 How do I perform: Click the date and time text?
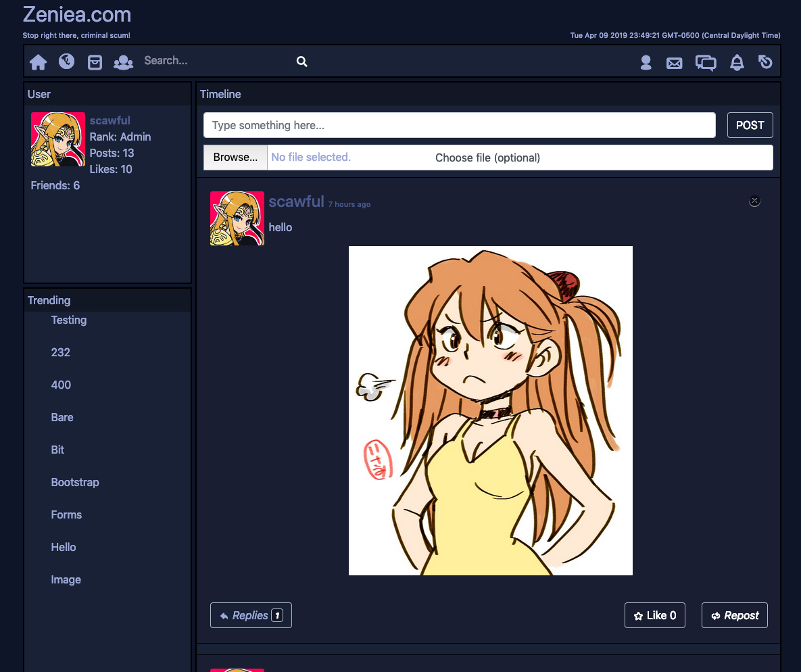[x=675, y=35]
